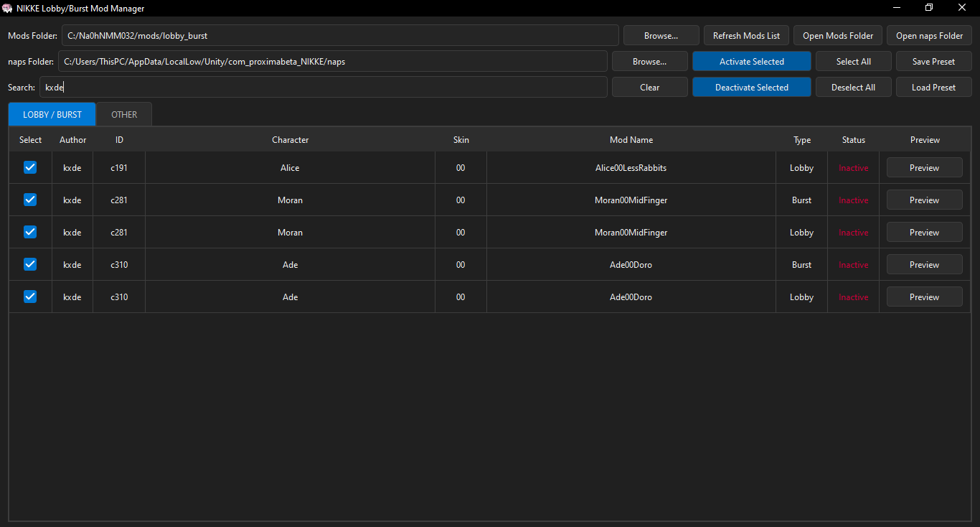
Task: Uncheck the Alice c191 row checkbox
Action: tap(29, 167)
